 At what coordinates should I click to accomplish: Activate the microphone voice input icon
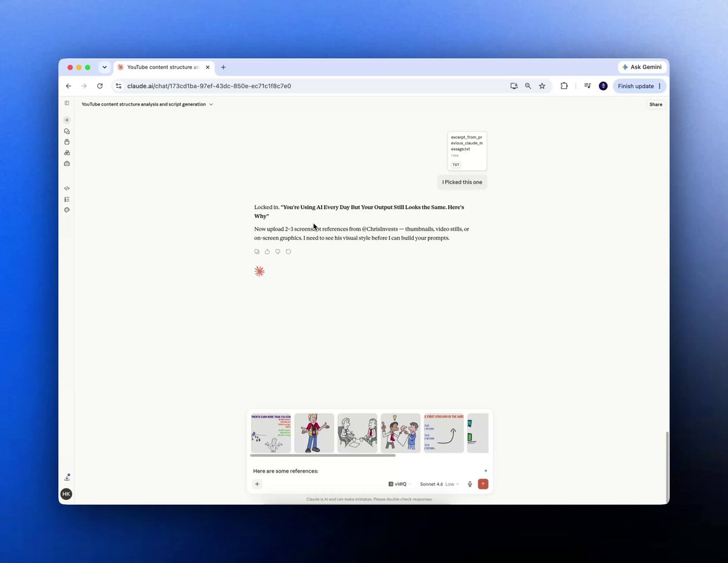tap(470, 484)
